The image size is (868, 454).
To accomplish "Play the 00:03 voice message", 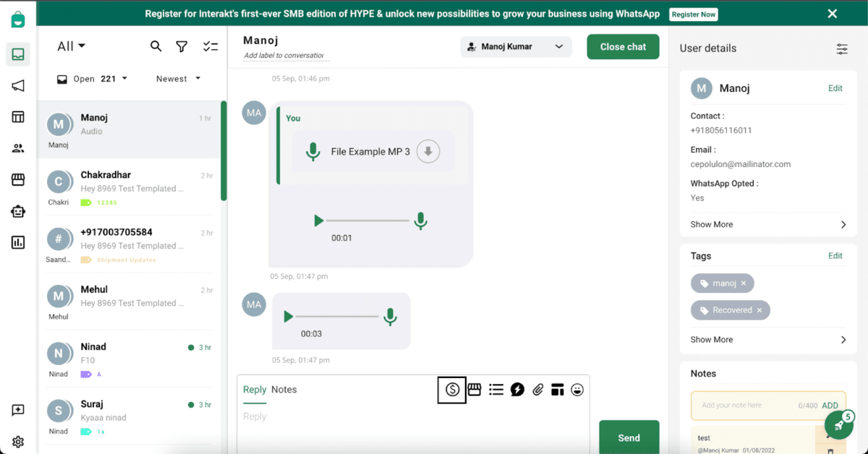I will pyautogui.click(x=288, y=317).
